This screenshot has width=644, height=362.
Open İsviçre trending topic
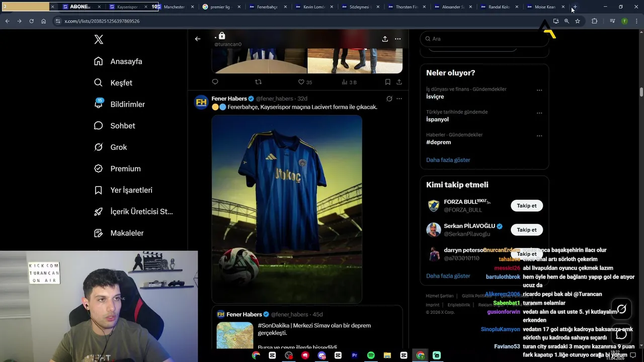[435, 97]
